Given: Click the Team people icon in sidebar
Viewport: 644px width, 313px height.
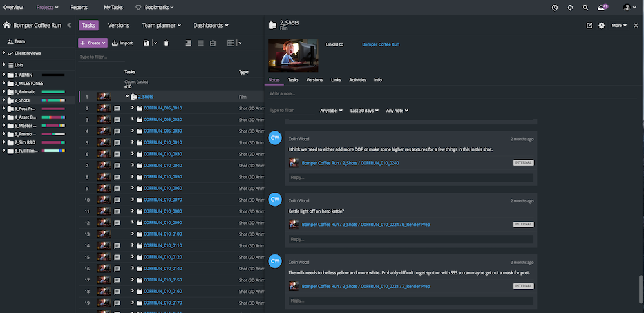Looking at the screenshot, I should pyautogui.click(x=10, y=41).
